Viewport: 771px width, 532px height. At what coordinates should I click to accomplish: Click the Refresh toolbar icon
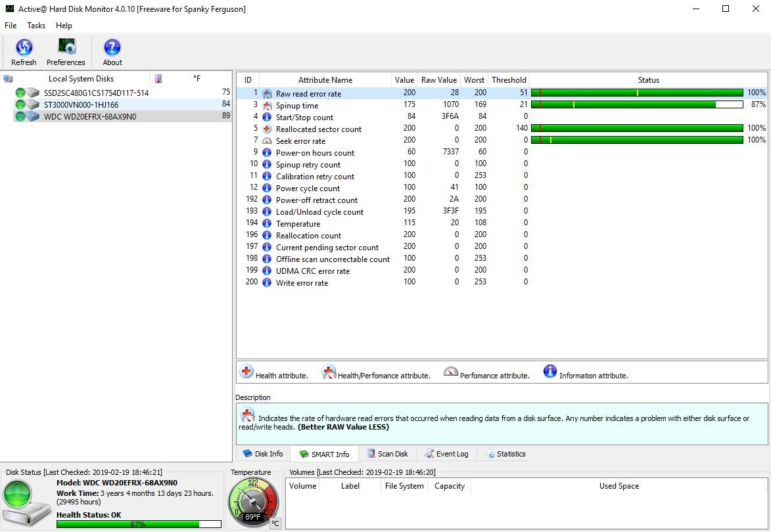[x=24, y=52]
